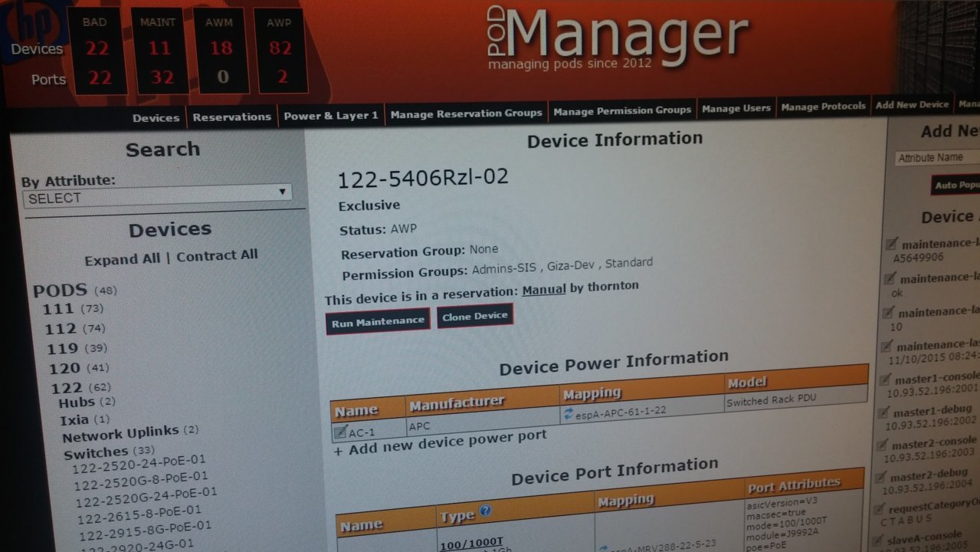
Task: Click edit icon for requestCategoryO attribute
Action: [x=880, y=510]
